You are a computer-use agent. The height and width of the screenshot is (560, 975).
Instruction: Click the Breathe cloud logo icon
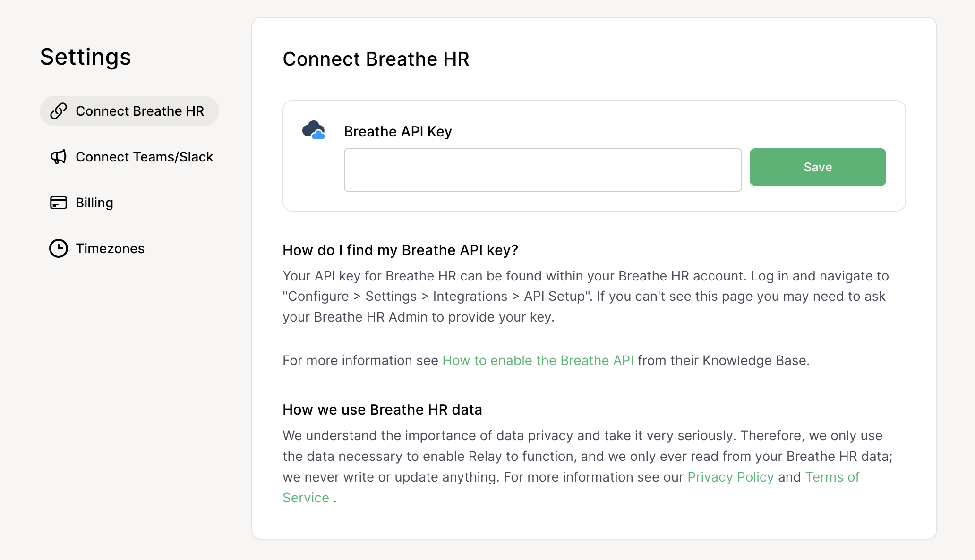tap(314, 130)
